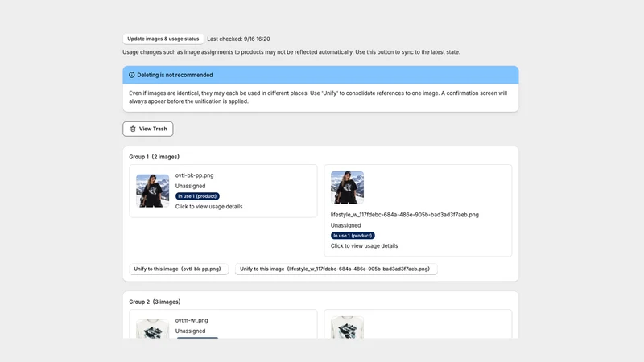
Task: Click Unassigned label under lifestyle_w image
Action: 345,225
